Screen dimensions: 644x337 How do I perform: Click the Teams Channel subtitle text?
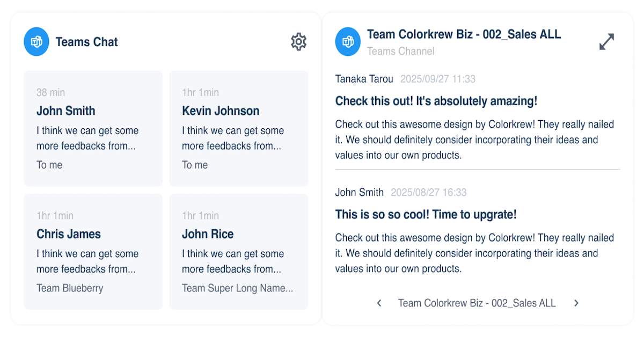400,52
